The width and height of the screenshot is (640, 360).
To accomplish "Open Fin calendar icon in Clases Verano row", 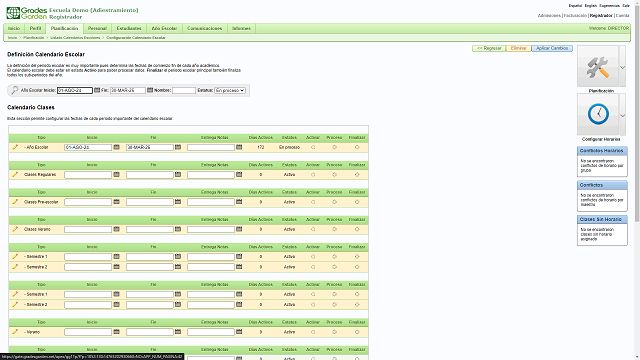I will (x=178, y=229).
